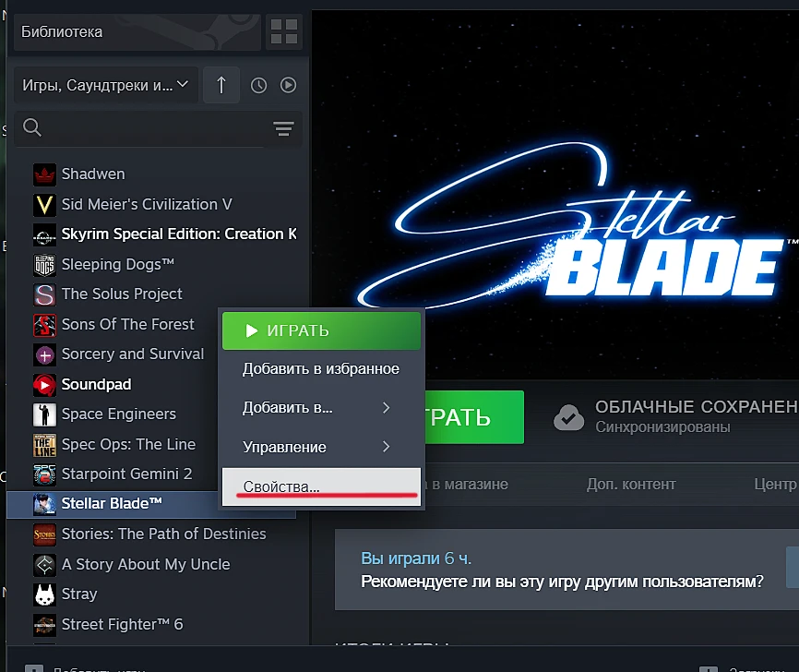This screenshot has height=672, width=799.
Task: Click the cloud saves sync icon
Action: 569,417
